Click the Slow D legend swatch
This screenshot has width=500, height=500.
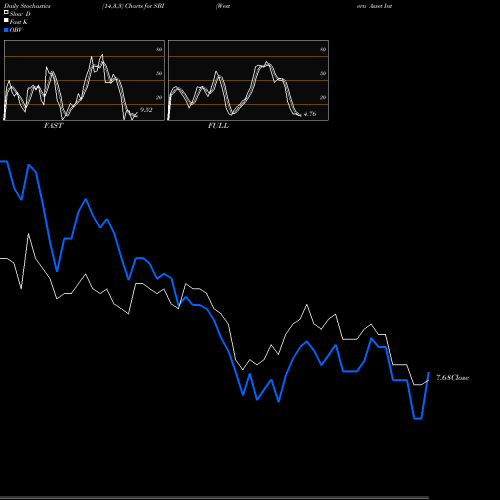(x=6, y=12)
